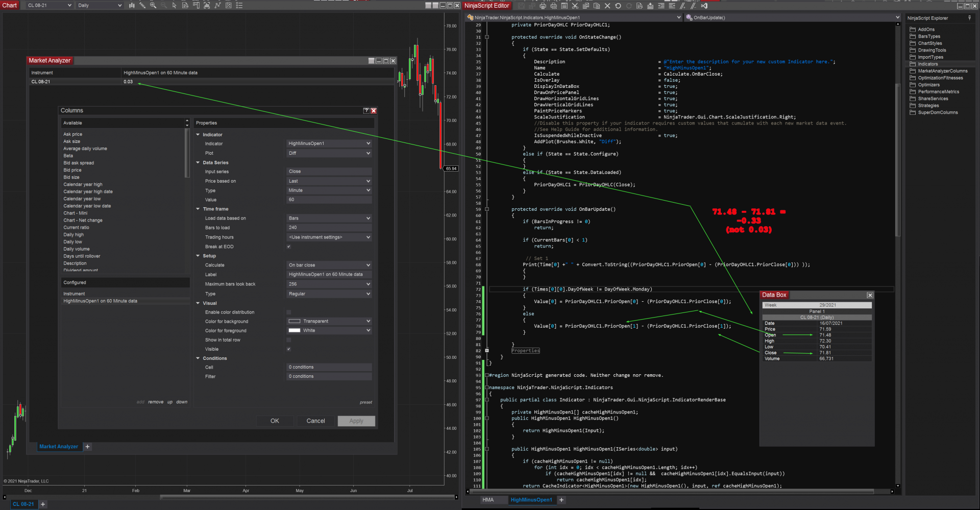Click the Paste icon in NinjaScript Editor
The height and width of the screenshot is (510, 980).
point(596,6)
